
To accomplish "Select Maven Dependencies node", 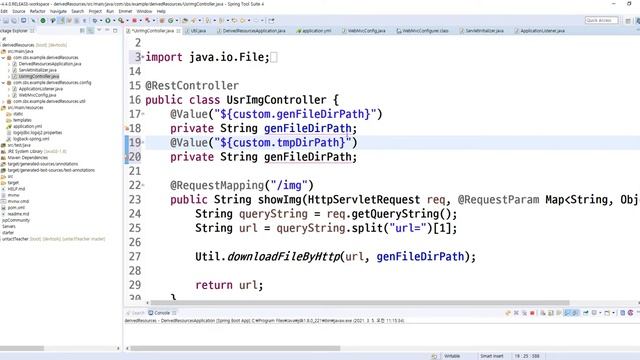I will tap(27, 158).
